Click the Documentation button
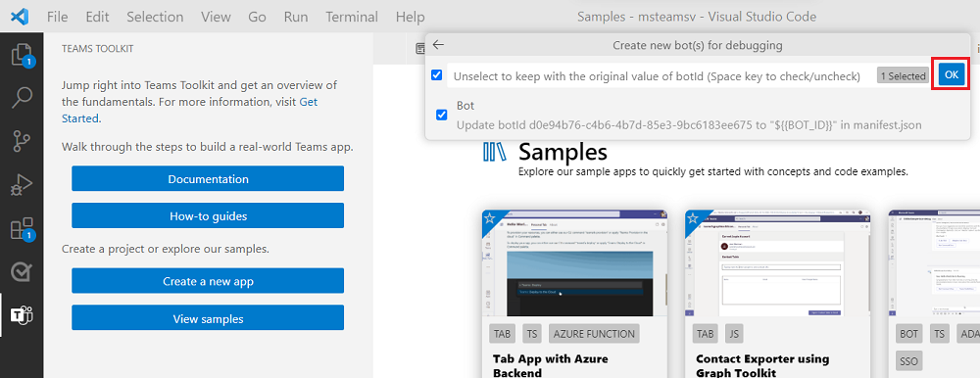Viewport: 980px width, 378px height. [x=208, y=178]
